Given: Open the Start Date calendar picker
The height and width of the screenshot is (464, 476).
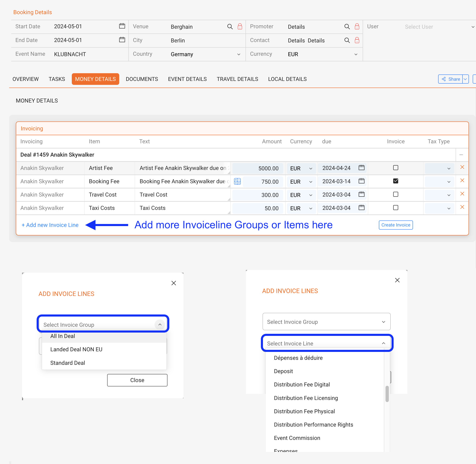Looking at the screenshot, I should click(122, 26).
